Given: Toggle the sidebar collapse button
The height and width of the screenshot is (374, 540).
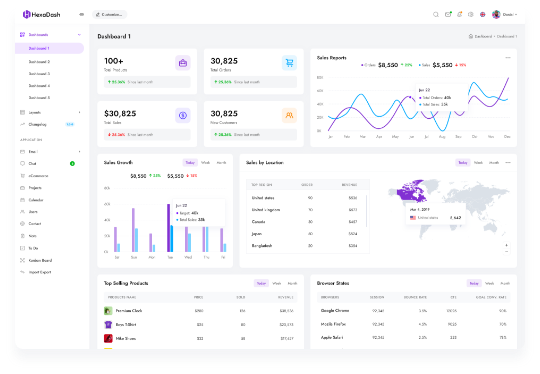Looking at the screenshot, I should (x=82, y=14).
